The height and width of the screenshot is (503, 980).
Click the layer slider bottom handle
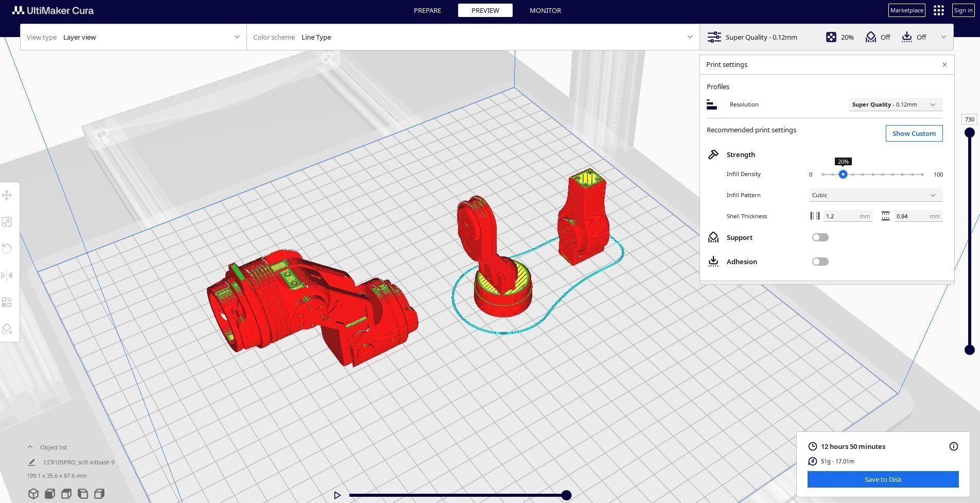point(969,350)
